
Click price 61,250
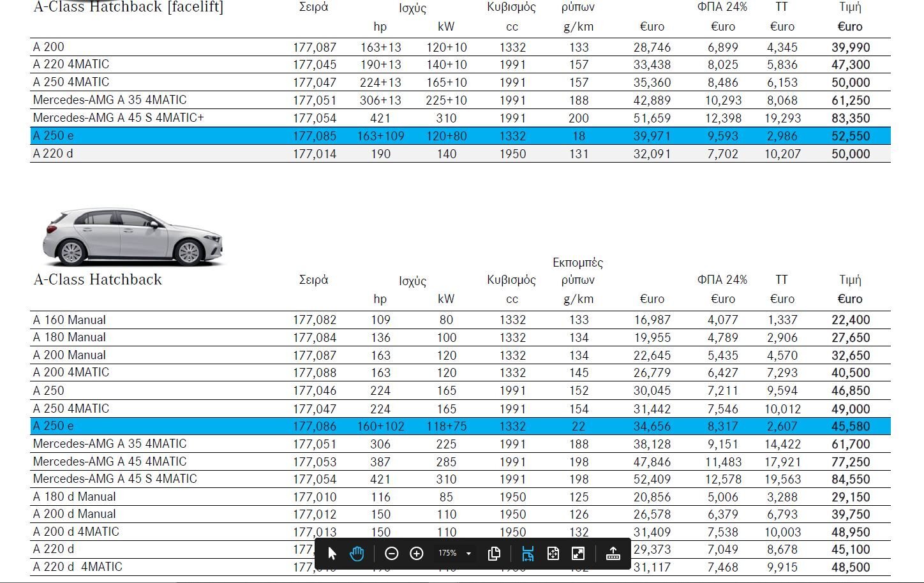click(851, 100)
